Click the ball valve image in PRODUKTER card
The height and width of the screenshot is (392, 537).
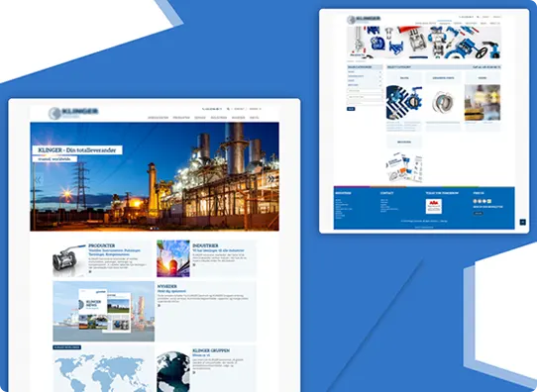pos(69,259)
